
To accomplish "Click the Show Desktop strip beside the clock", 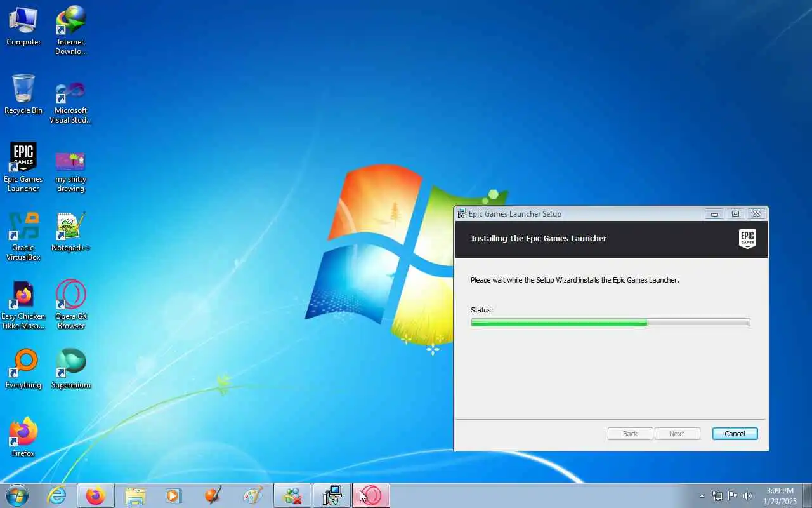I will coord(807,495).
